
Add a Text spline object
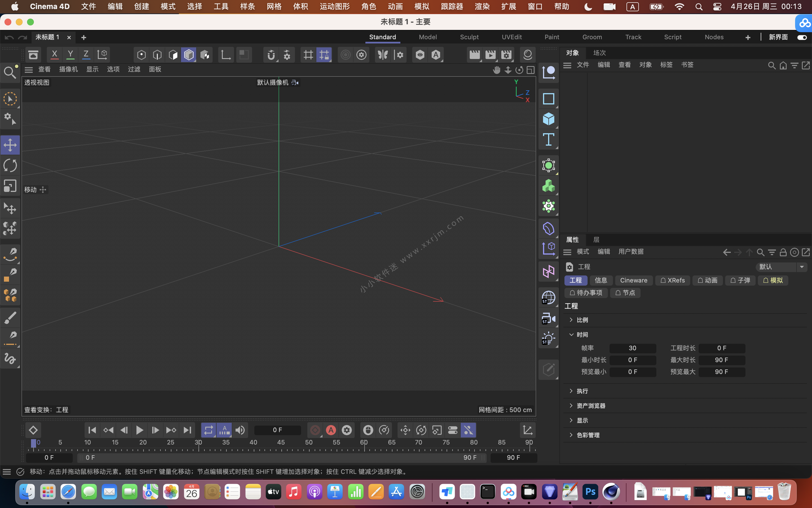pyautogui.click(x=549, y=139)
